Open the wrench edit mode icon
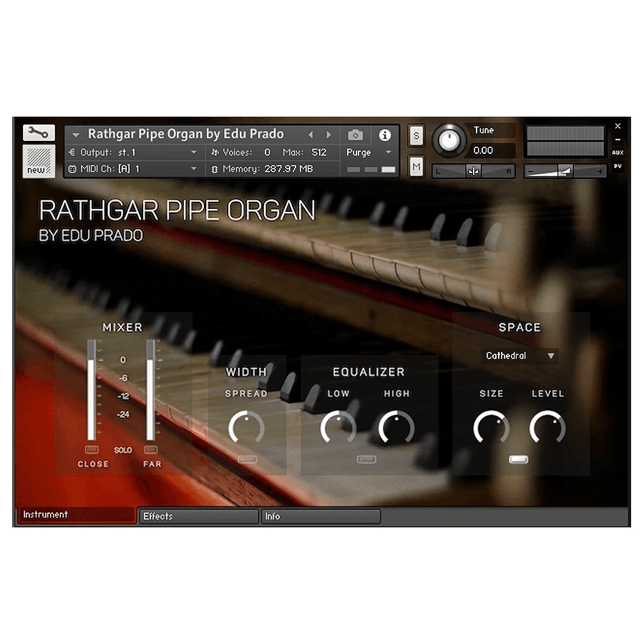The image size is (644, 644). (39, 132)
